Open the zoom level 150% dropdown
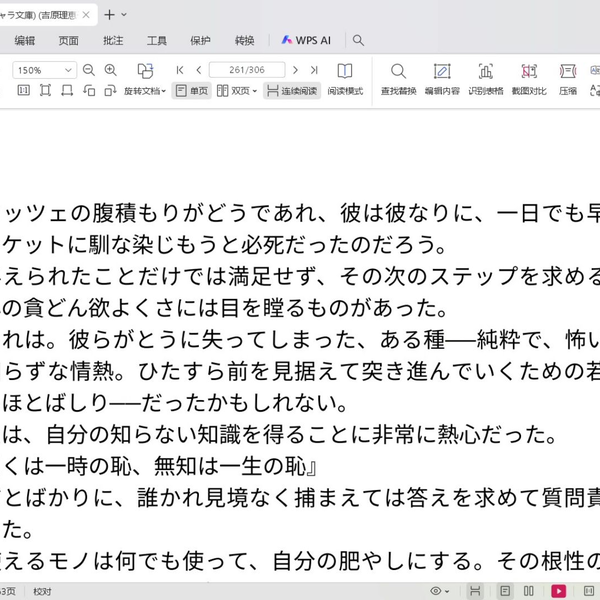The image size is (600, 600). click(45, 70)
